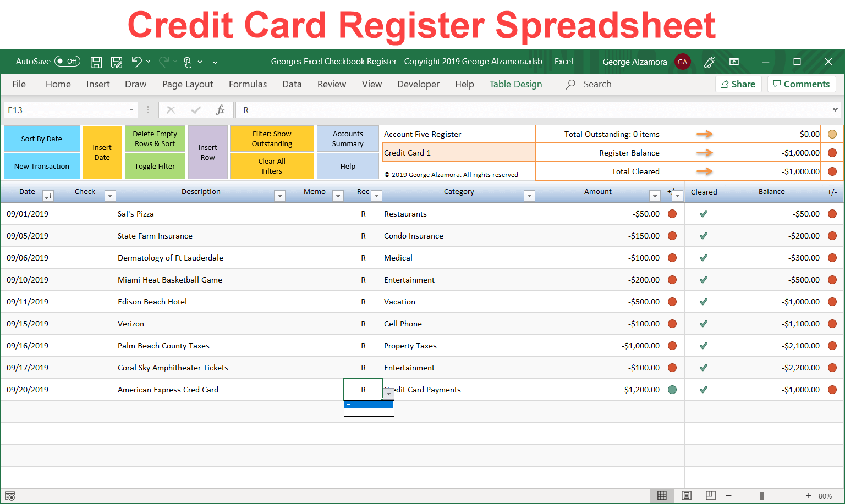Open the Formulas ribbon tab
Viewport: 845px width, 504px height.
click(x=248, y=84)
